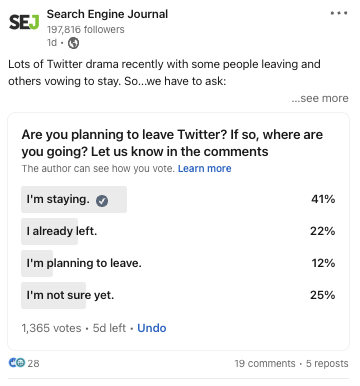
Task: Open the 19 comments link
Action: (265, 363)
